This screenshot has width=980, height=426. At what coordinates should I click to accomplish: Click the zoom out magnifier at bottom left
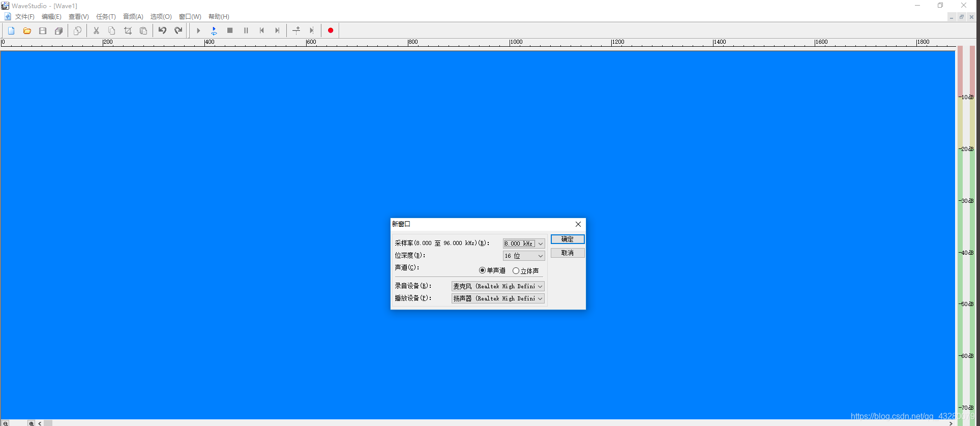[x=5, y=423]
